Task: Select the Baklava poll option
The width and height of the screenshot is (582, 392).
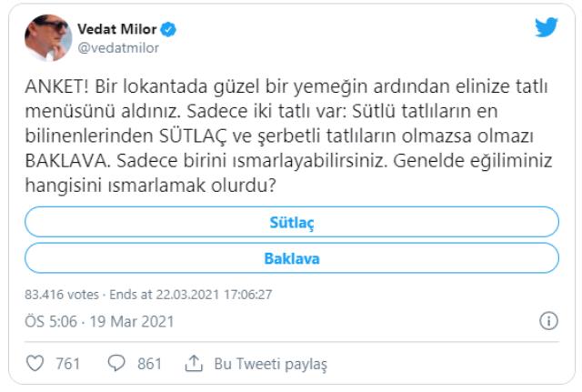Action: click(291, 258)
